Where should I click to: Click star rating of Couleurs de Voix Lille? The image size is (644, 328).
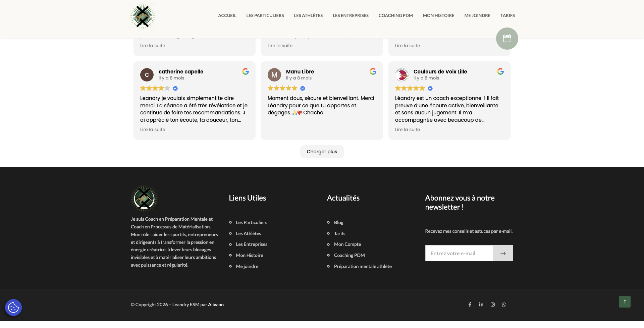pos(410,88)
